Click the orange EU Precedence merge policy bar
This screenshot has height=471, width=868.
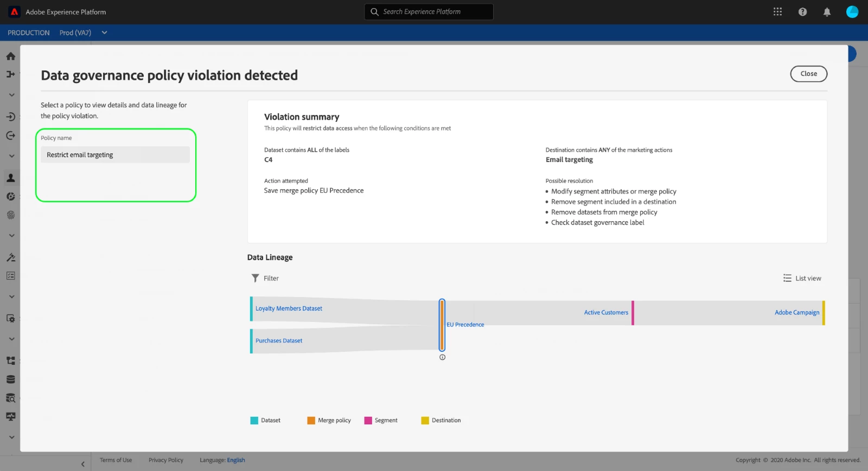click(442, 325)
